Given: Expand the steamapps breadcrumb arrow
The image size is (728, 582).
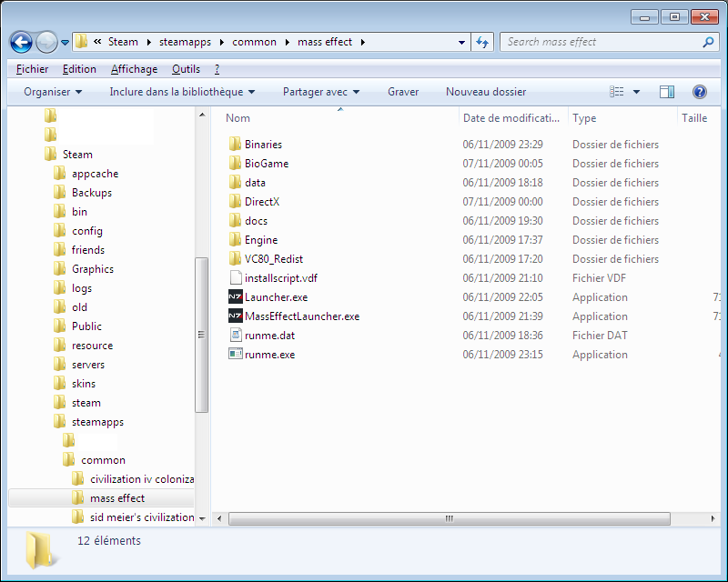Looking at the screenshot, I should tap(221, 42).
